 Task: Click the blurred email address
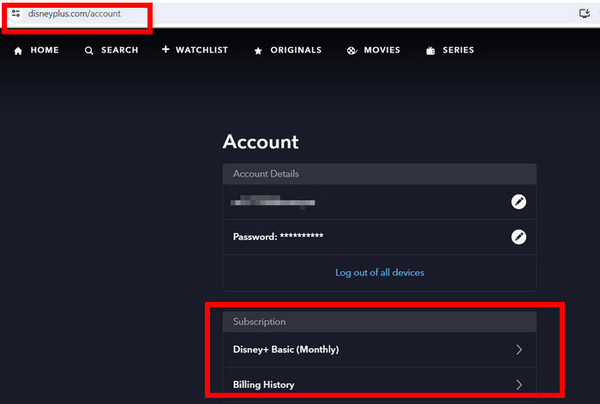[x=273, y=202]
